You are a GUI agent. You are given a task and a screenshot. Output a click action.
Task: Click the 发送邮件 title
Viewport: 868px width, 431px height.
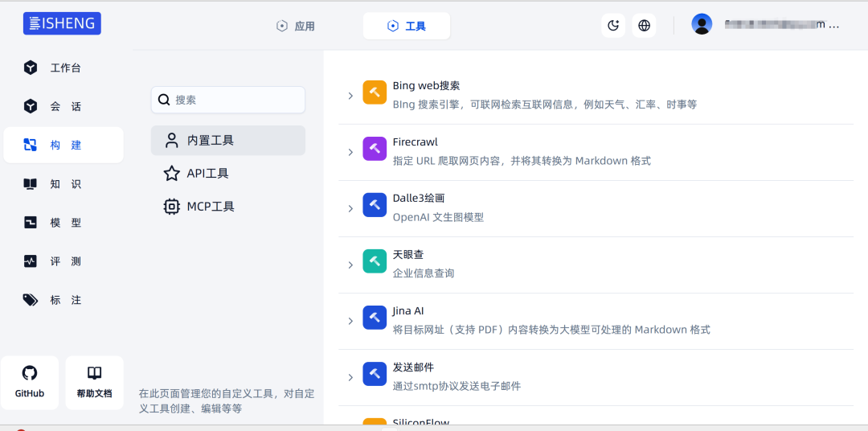tap(414, 367)
